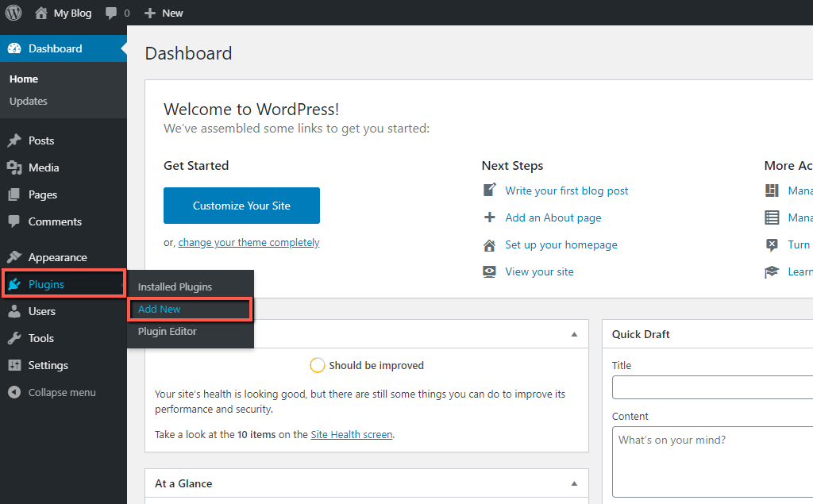Collapse the Site Health widget panel
This screenshot has height=504, width=813.
(574, 334)
